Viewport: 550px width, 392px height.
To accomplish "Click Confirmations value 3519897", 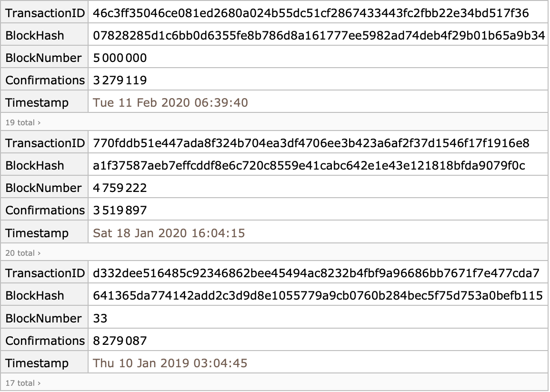I will 120,211.
